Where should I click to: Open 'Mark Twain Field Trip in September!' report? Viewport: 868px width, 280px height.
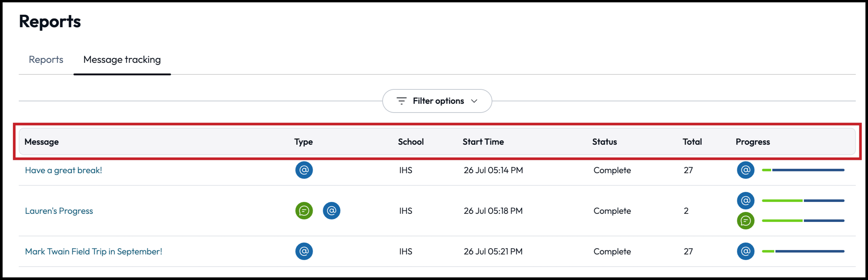tap(93, 251)
